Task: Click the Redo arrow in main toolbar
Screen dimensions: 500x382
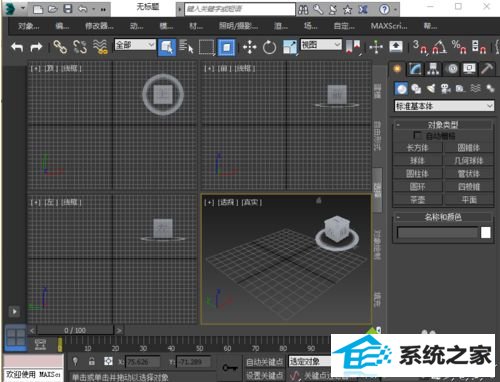Action: click(36, 47)
